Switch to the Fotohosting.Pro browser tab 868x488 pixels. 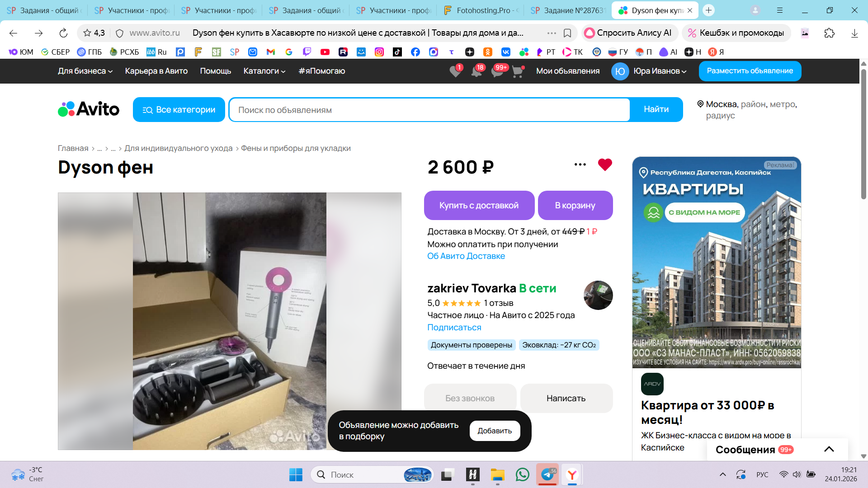[x=482, y=10]
